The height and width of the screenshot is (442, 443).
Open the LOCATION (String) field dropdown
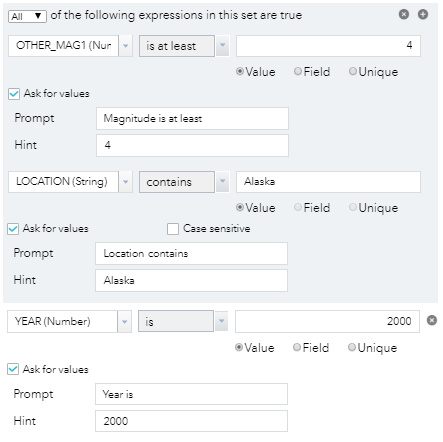pos(126,182)
